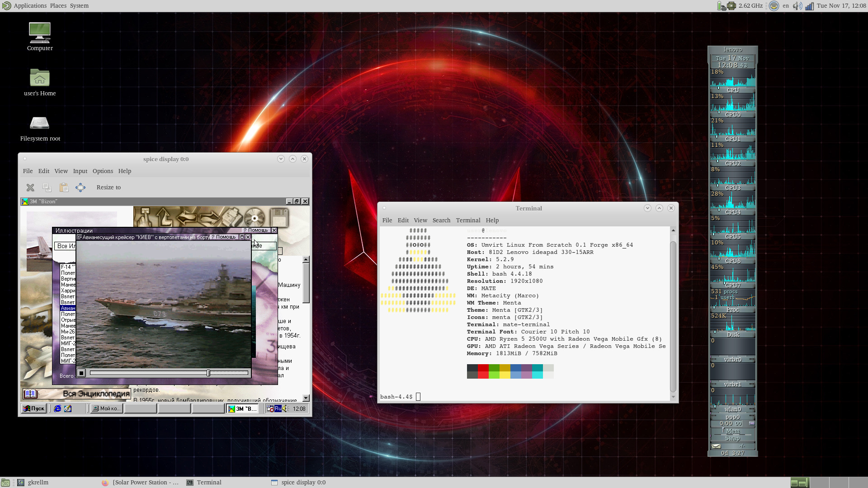This screenshot has width=868, height=488.
Task: Click the scroll-down arrow of the article text
Action: click(x=306, y=398)
